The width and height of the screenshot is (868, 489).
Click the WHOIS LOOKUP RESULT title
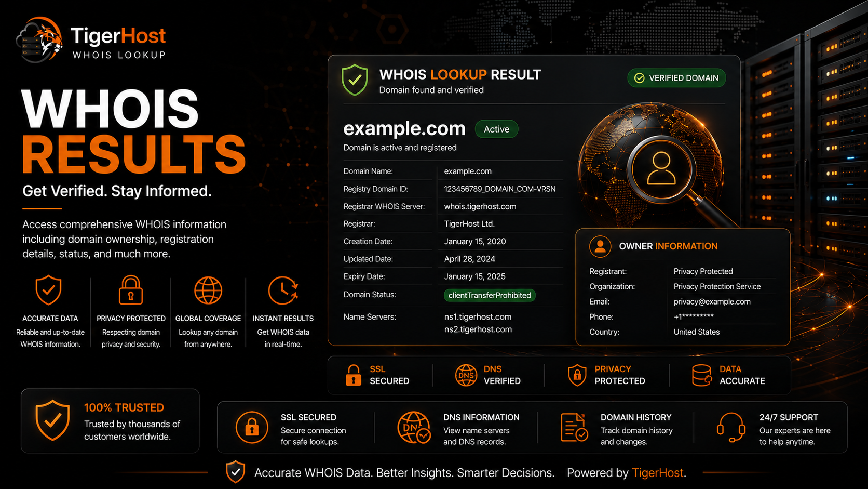pyautogui.click(x=460, y=75)
